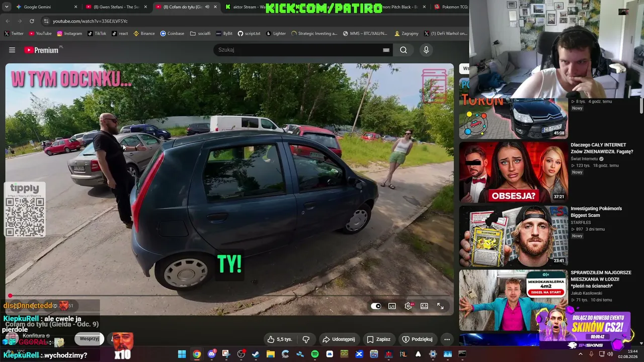Switch player to theater mode
The image size is (644, 362).
[x=424, y=306]
